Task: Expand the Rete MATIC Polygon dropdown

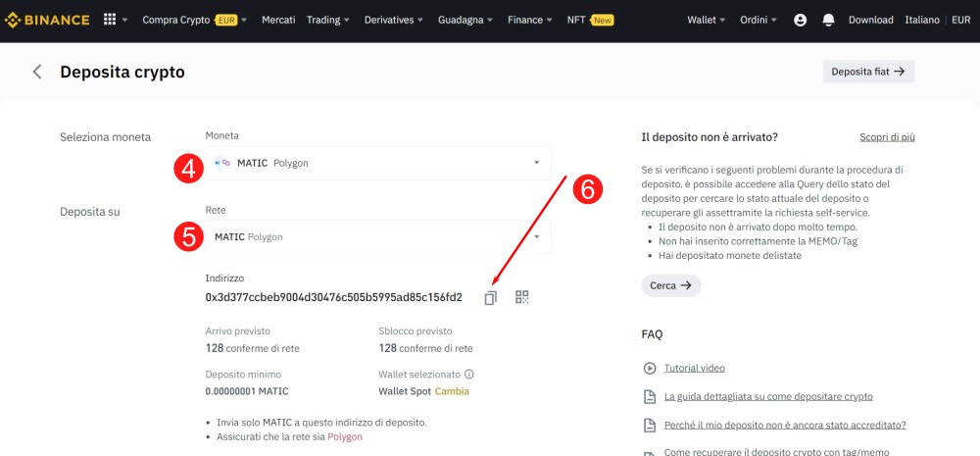Action: click(378, 237)
